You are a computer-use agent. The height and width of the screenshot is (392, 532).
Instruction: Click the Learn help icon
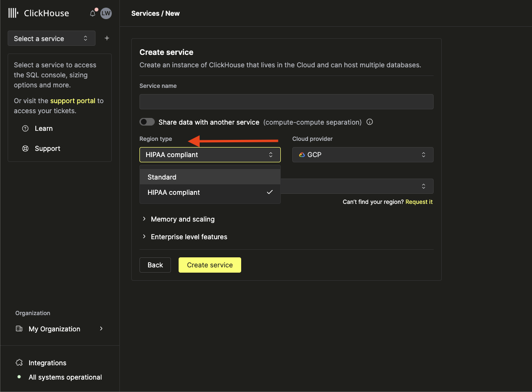pos(25,128)
